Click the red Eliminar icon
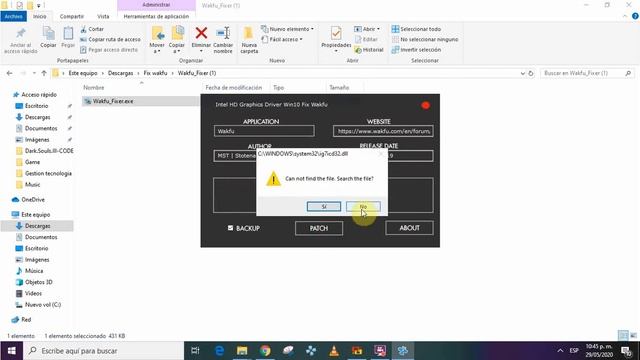Viewport: 640px width, 360px height. (x=201, y=33)
